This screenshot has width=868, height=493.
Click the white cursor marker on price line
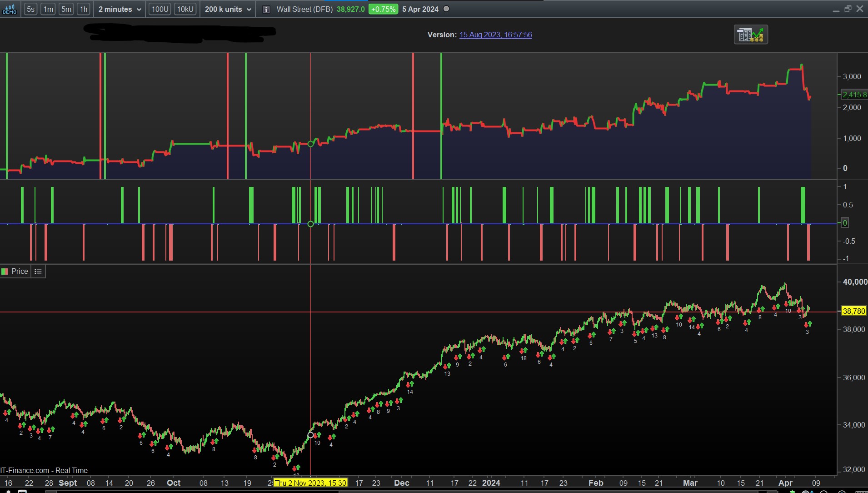pos(310,435)
